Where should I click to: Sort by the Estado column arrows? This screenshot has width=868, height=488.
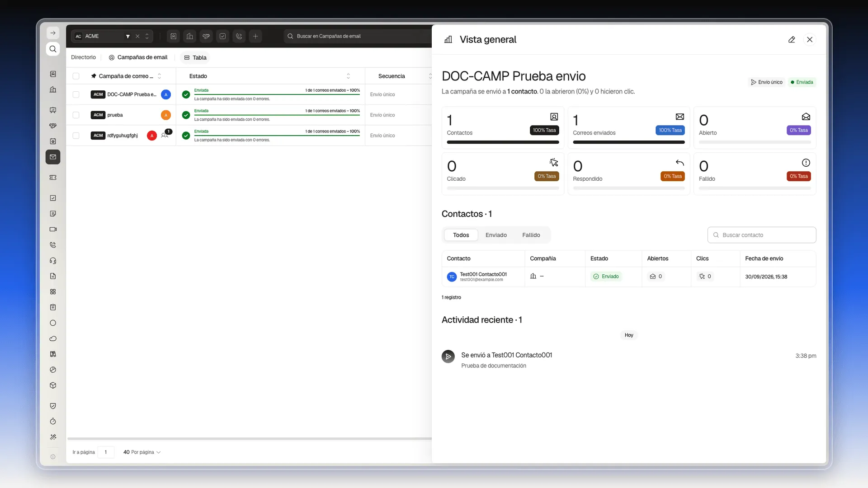click(348, 76)
